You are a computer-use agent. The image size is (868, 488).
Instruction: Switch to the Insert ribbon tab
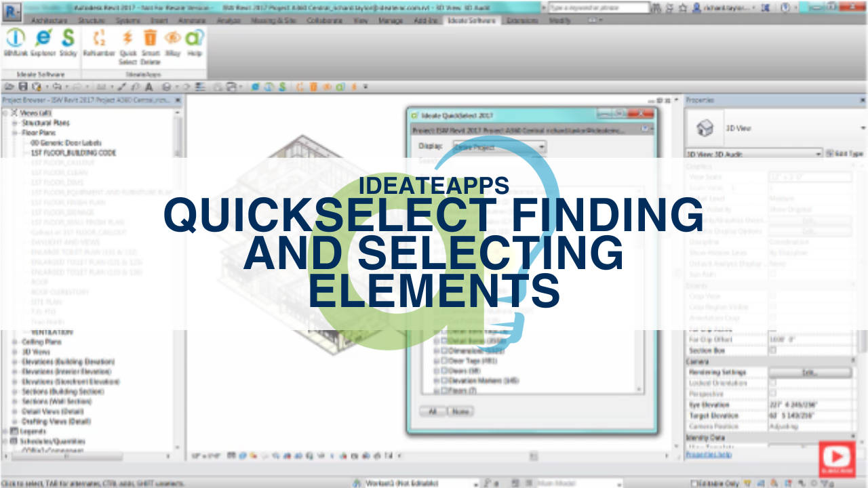[x=159, y=20]
